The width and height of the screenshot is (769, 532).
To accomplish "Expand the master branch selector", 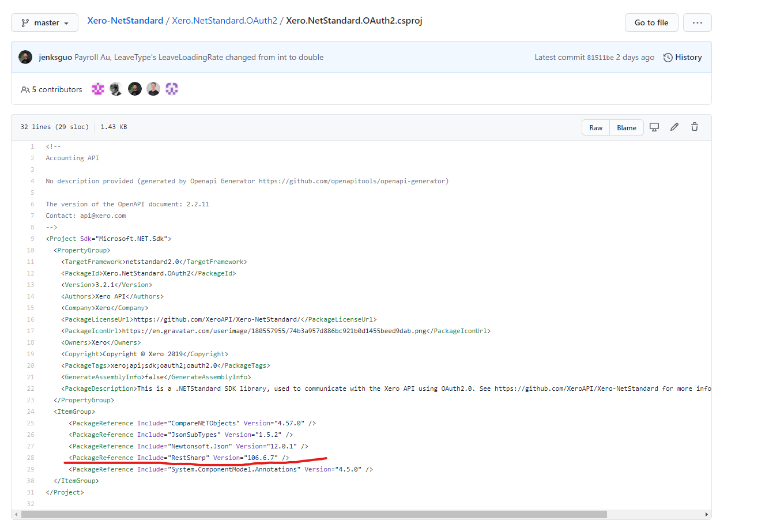I will pyautogui.click(x=44, y=22).
